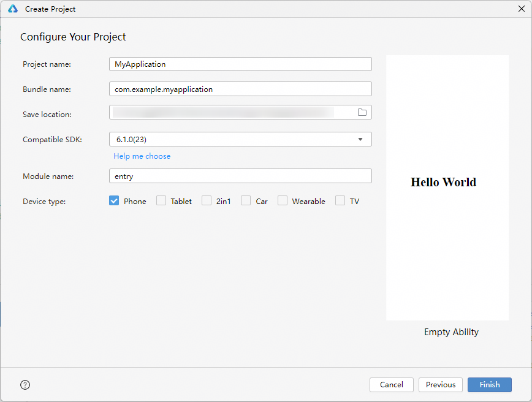Uncheck the Phone device type
This screenshot has width=532, height=402.
tap(114, 201)
